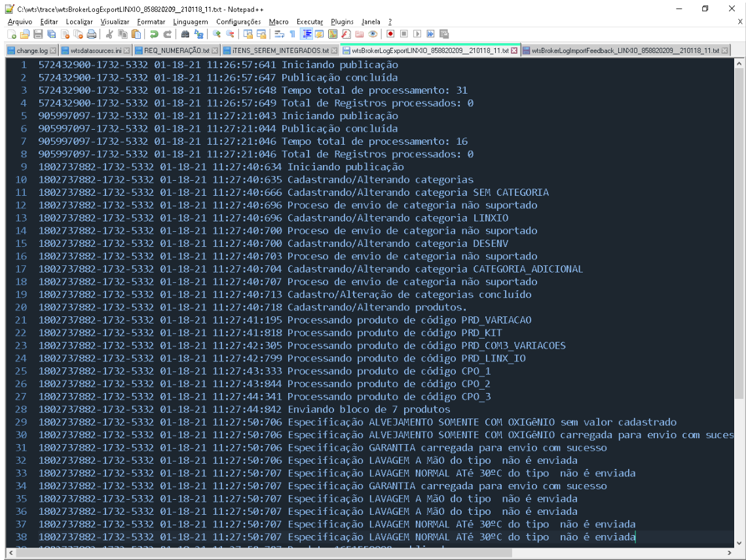Click the Replace toolbar icon
746x560 pixels.
click(x=199, y=34)
